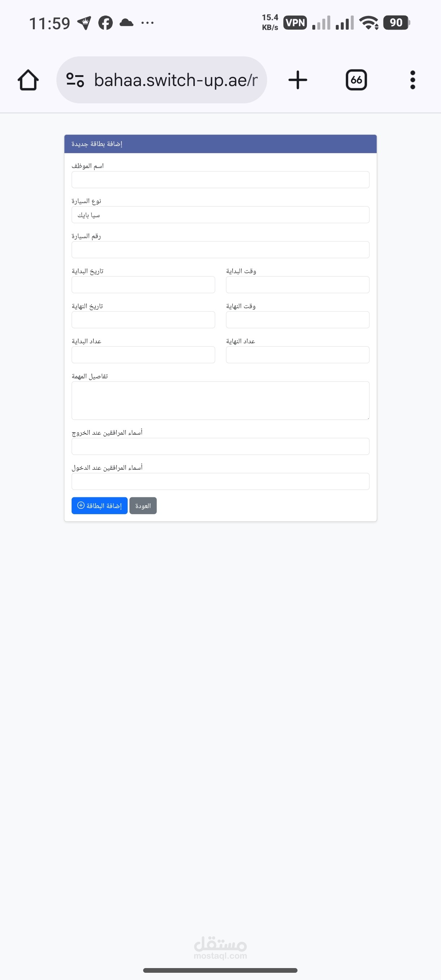Focus the تفاصيل المهمة text area
The height and width of the screenshot is (980, 441).
click(x=220, y=401)
